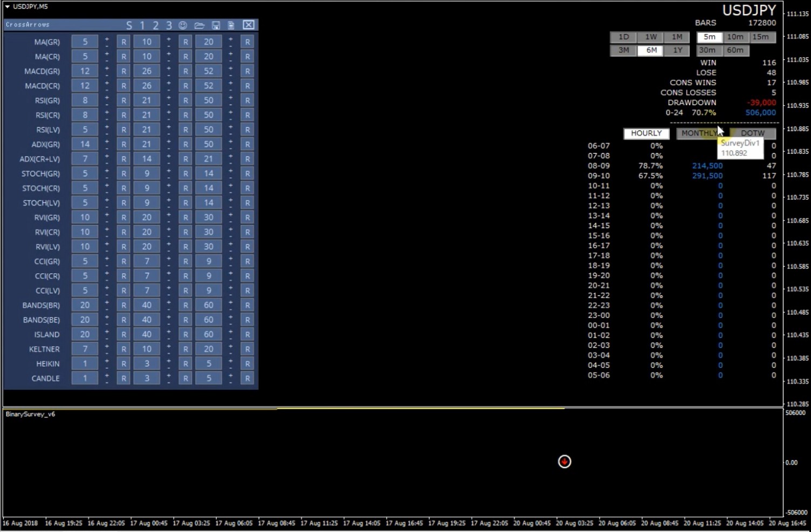The width and height of the screenshot is (811, 532).
Task: Click MA(GR) first value field 5
Action: (x=85, y=42)
